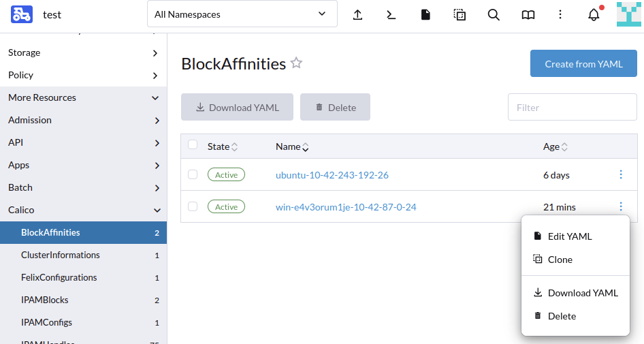
Task: Open the Import YAML upload icon
Action: (357, 15)
